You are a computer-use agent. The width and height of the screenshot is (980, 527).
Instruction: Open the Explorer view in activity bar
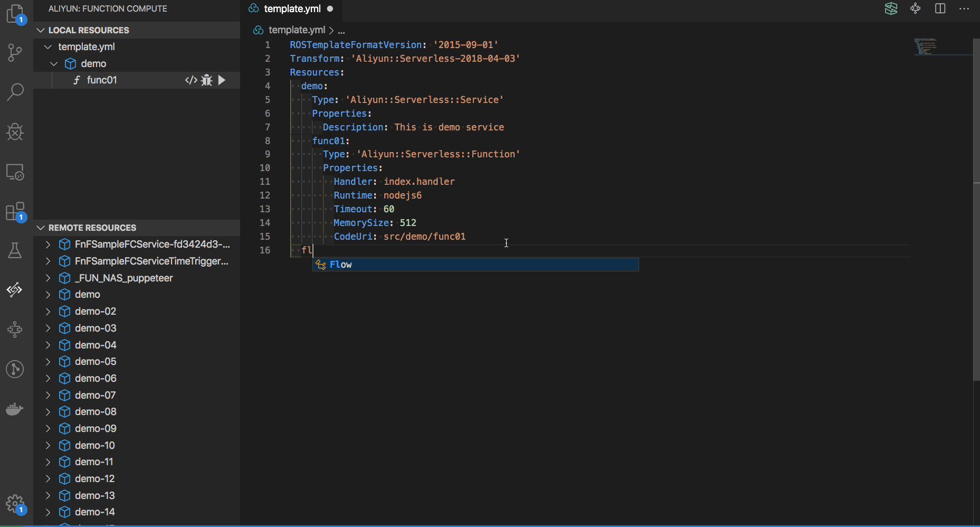coord(15,14)
